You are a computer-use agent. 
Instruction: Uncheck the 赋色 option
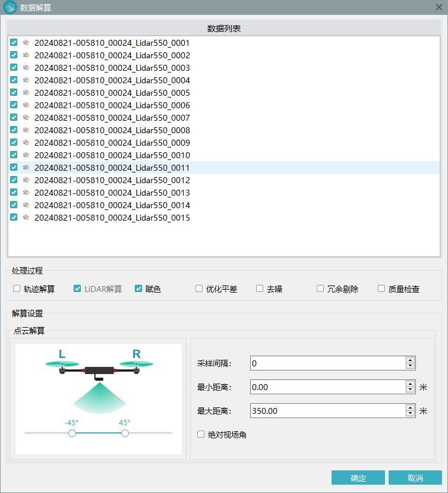pyautogui.click(x=138, y=289)
